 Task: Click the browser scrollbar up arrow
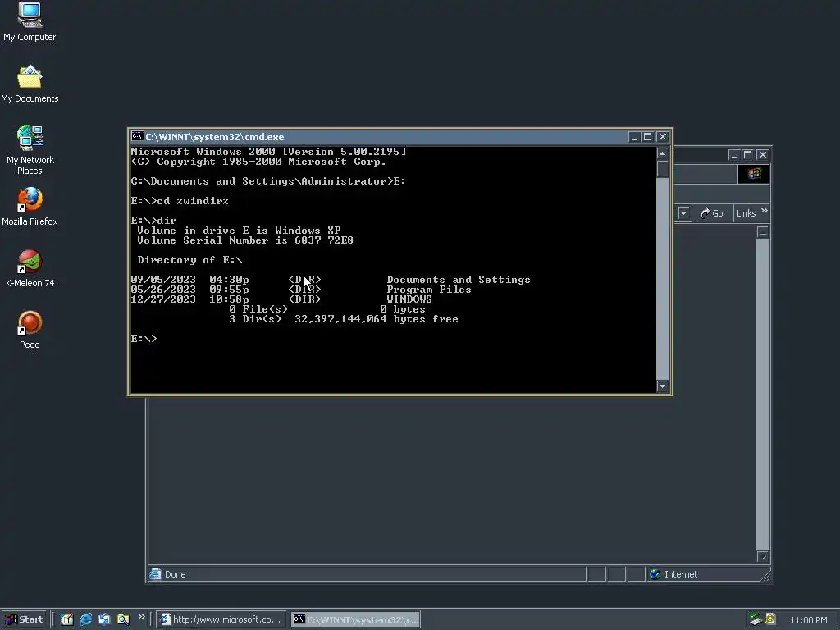click(x=763, y=232)
